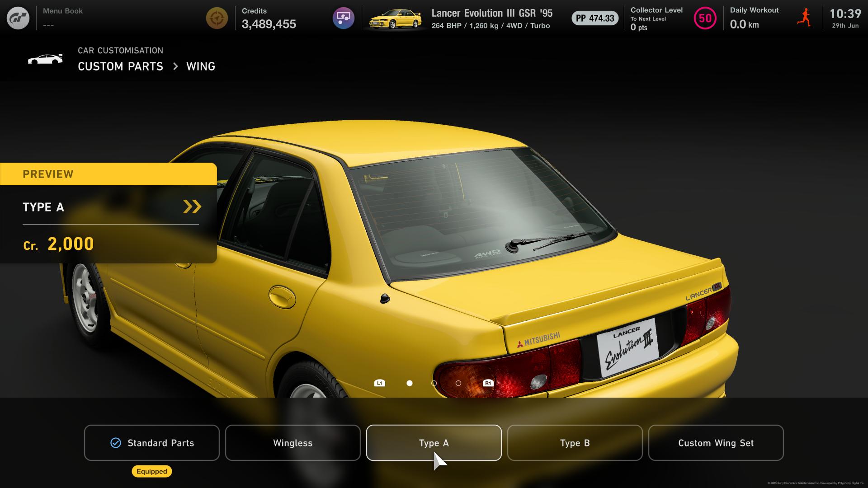The height and width of the screenshot is (488, 868).
Task: Click the Lancer Evolution III GSR '95 title
Action: pyautogui.click(x=492, y=13)
